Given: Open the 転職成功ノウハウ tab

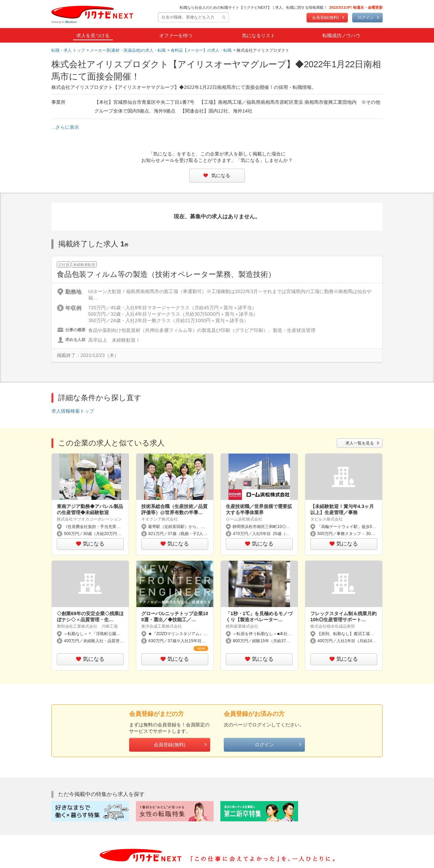Looking at the screenshot, I should point(341,35).
